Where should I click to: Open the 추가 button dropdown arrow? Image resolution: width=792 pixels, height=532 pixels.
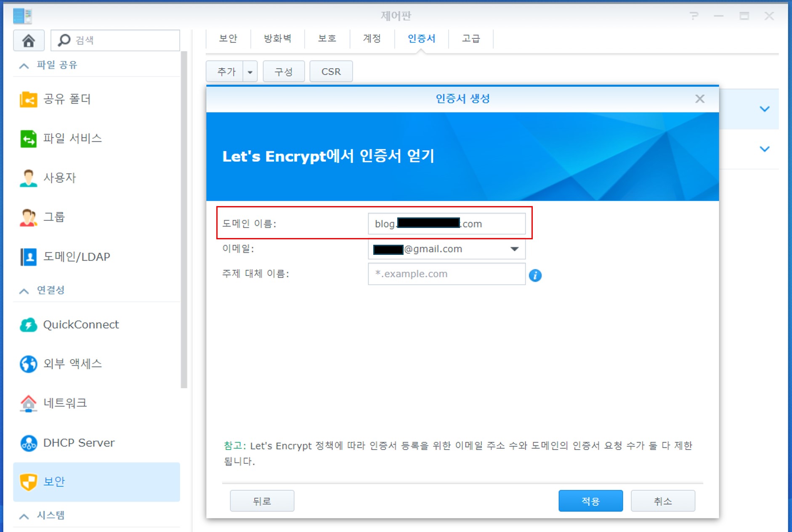[250, 72]
